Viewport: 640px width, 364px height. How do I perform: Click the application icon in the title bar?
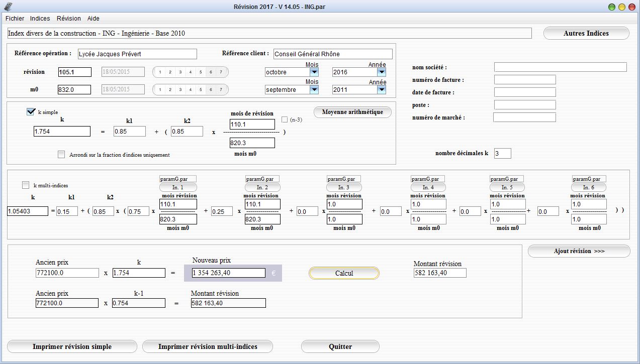(8, 7)
